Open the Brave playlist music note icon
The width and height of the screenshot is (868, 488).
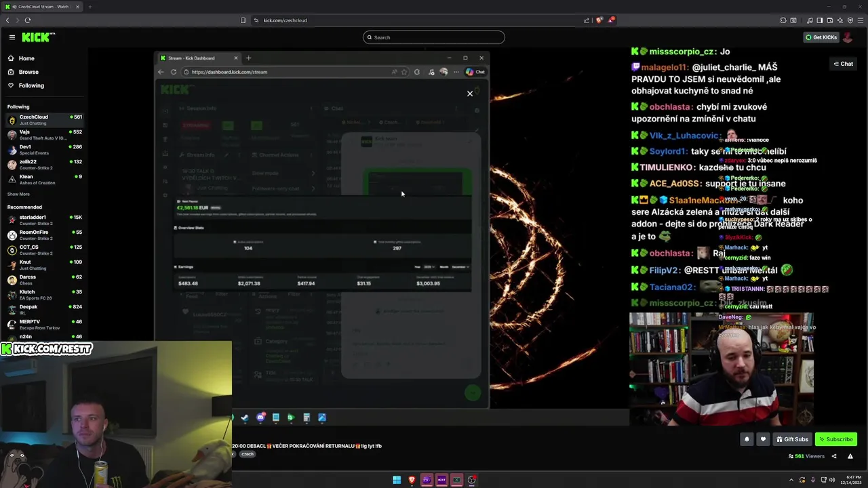(809, 20)
